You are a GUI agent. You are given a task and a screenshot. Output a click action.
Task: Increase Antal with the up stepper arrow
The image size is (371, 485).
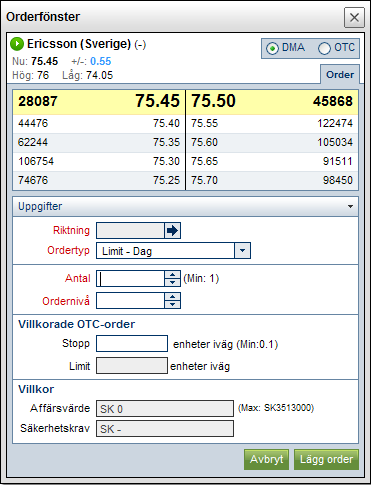pos(172,275)
